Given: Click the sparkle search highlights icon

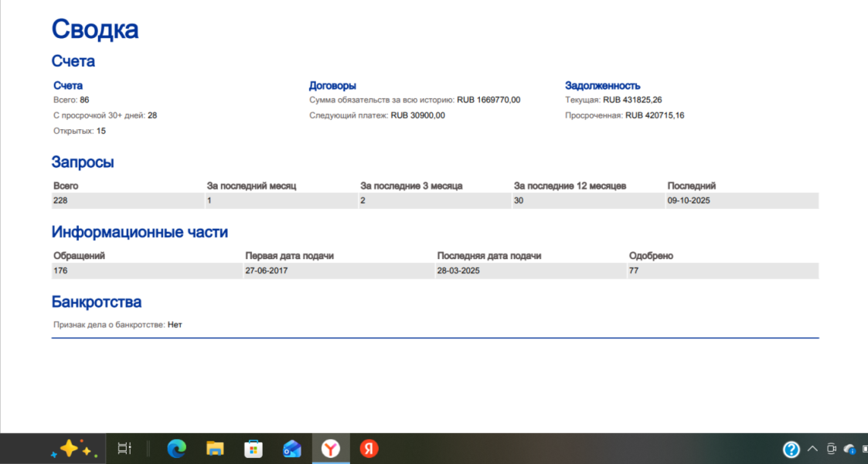Looking at the screenshot, I should click(71, 449).
